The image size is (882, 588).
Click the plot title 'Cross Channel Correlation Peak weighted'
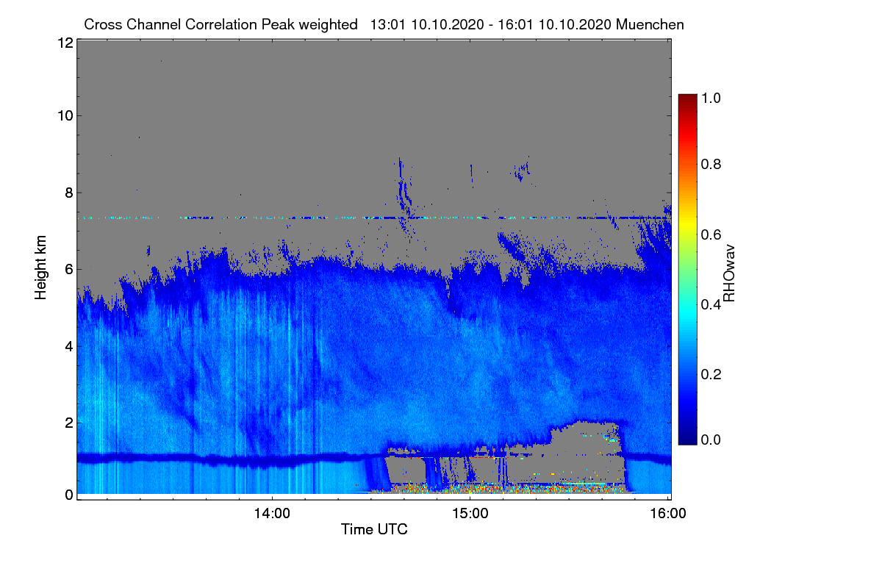(x=220, y=24)
